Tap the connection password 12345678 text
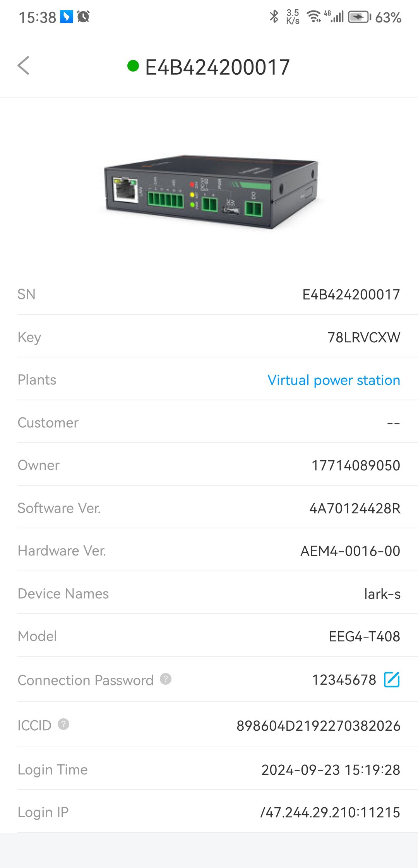 (x=344, y=680)
